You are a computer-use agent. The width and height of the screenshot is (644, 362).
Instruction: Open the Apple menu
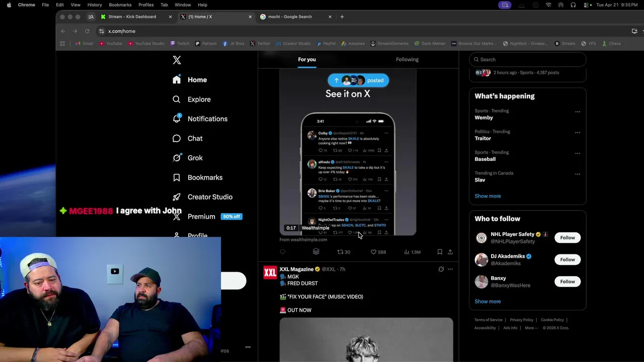click(x=9, y=5)
